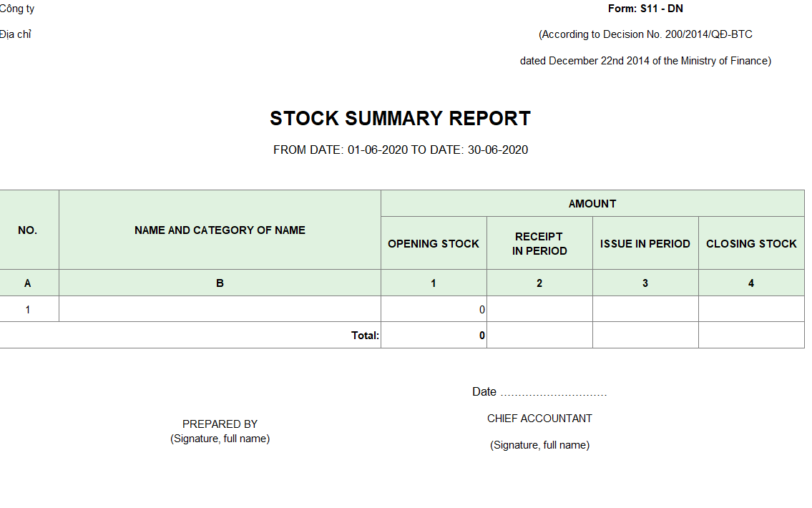
Task: Select the CHIEF ACCOUNTANT label
Action: click(x=539, y=419)
